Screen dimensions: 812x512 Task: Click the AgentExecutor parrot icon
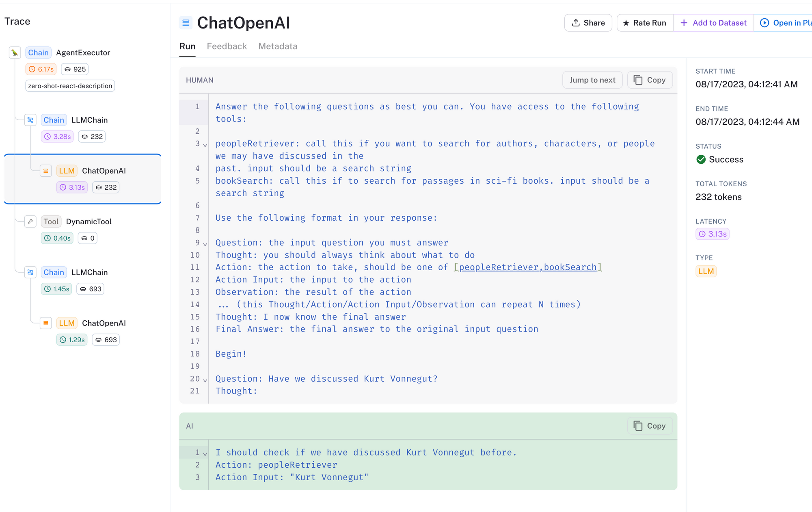(x=15, y=53)
